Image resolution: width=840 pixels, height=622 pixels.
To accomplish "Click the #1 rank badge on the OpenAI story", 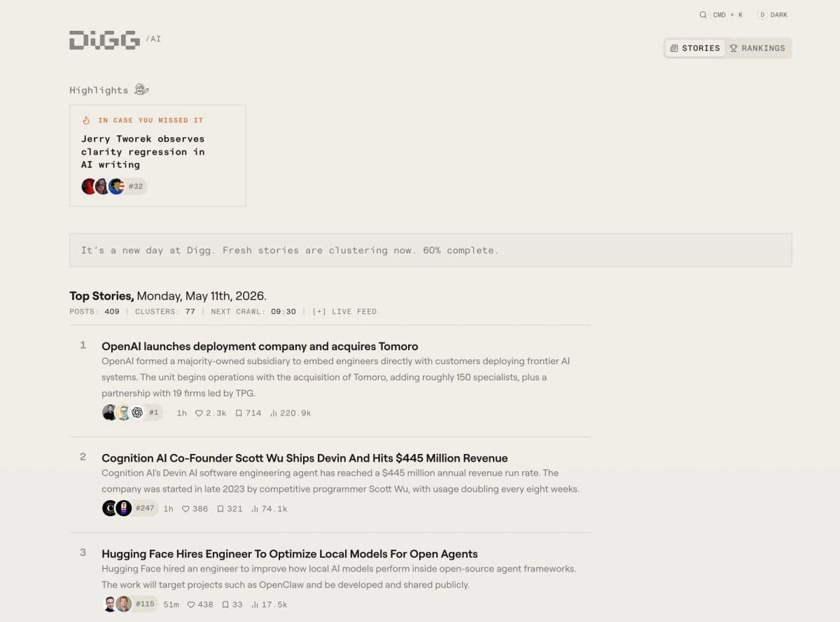I will (x=154, y=413).
